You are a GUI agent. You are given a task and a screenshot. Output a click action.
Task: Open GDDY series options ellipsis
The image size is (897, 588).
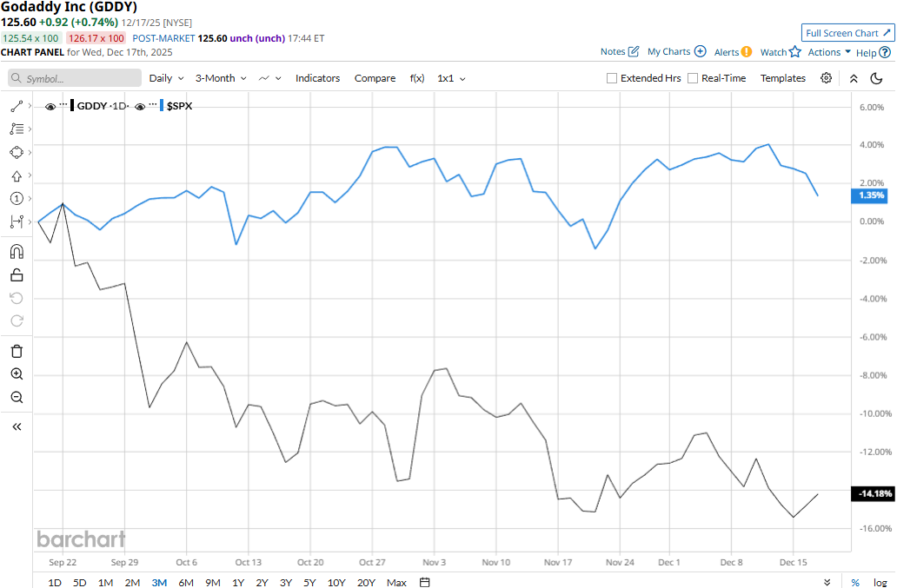click(63, 104)
